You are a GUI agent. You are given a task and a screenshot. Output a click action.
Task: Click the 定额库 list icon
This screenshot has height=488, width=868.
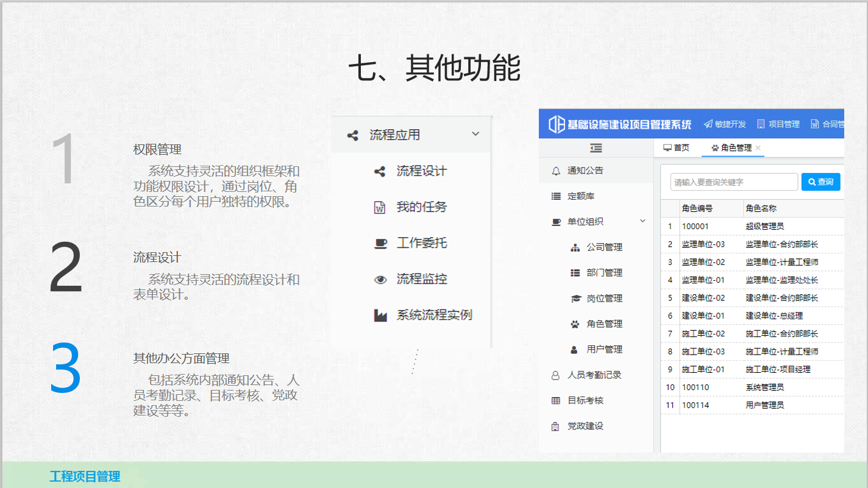(555, 196)
